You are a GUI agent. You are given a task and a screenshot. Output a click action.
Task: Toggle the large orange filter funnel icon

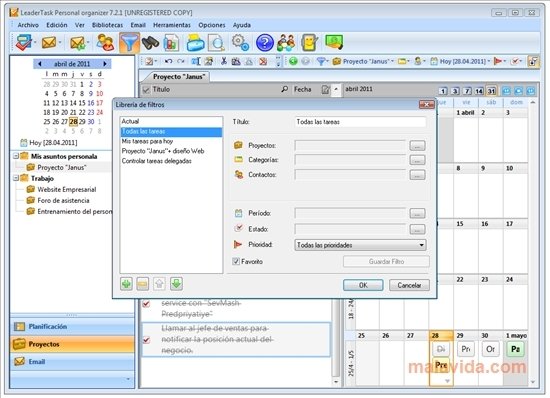pyautogui.click(x=129, y=43)
